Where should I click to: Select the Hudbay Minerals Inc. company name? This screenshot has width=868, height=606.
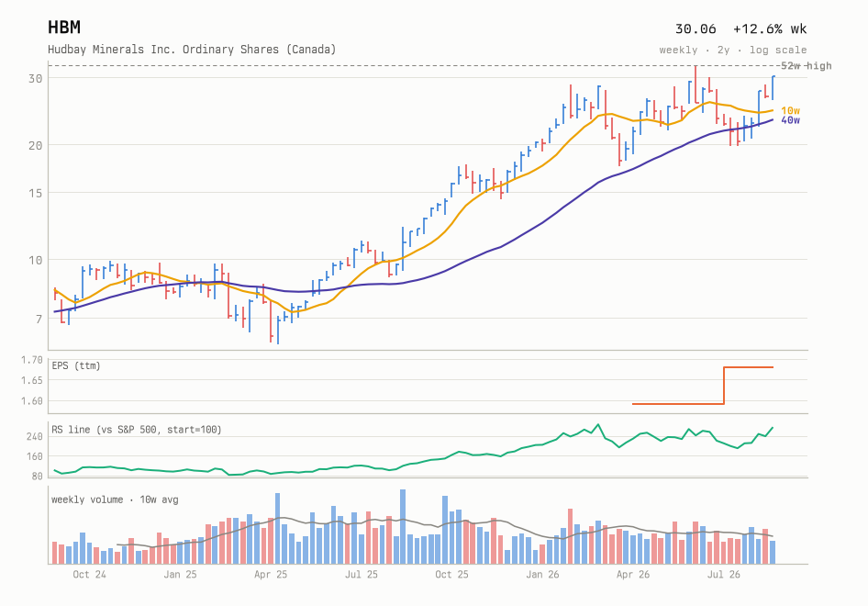tap(192, 50)
